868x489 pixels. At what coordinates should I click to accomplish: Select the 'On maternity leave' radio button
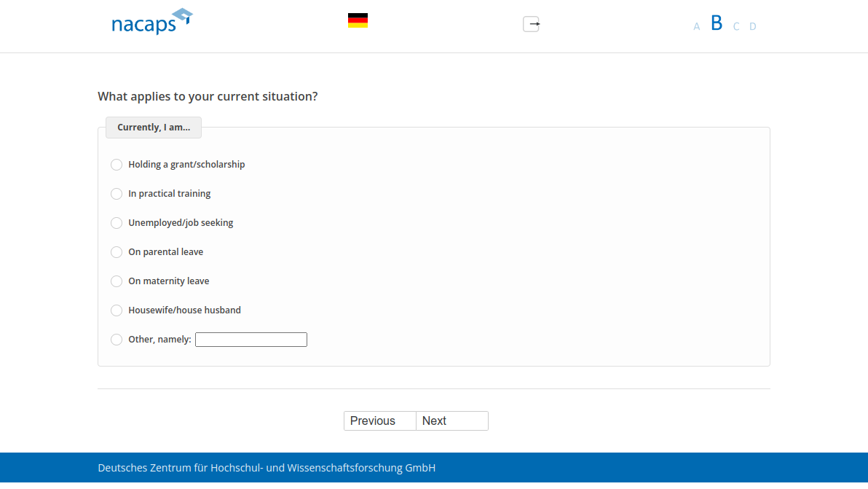(117, 281)
